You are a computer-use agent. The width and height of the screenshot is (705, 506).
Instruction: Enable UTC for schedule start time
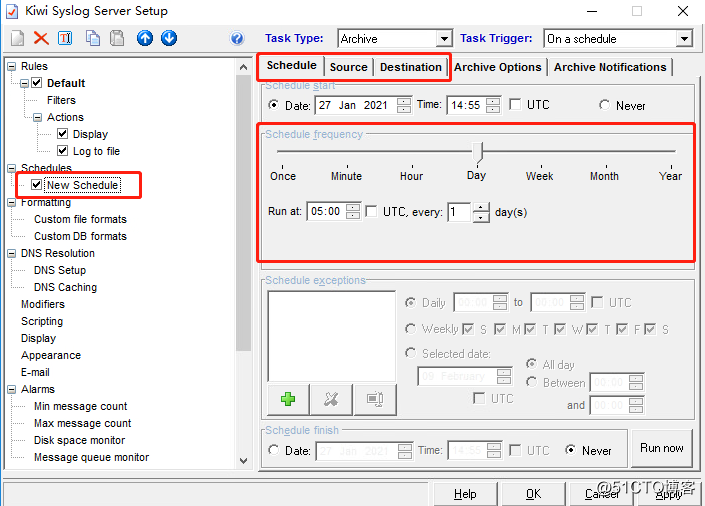point(515,105)
